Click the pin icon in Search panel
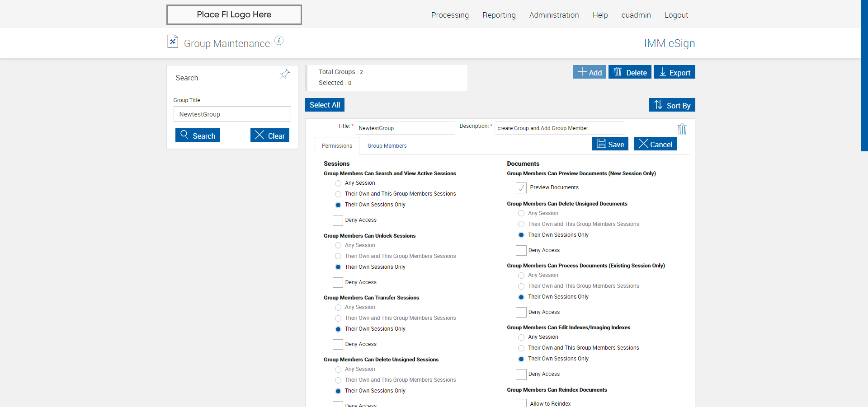The width and height of the screenshot is (868, 407). 284,74
